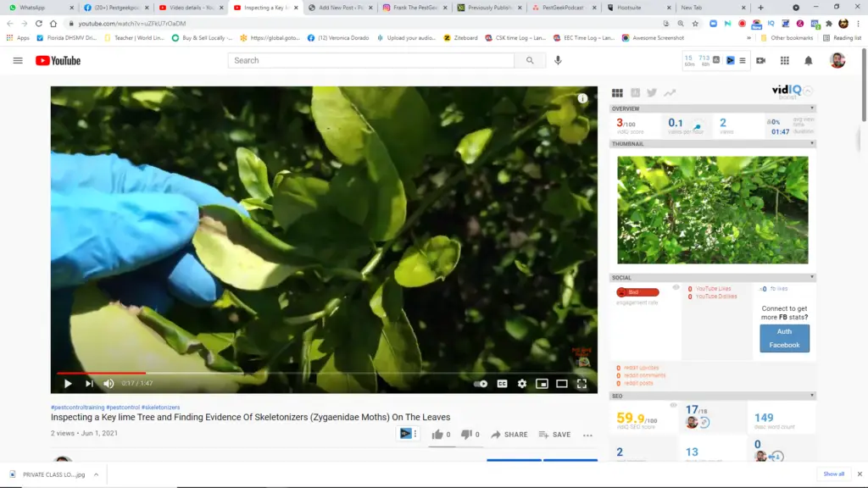
Task: Show video info card icon
Action: (582, 98)
